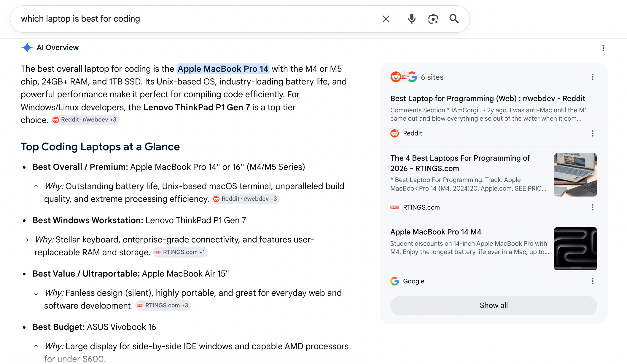Open 'The 4 Best Laptops For Programming' RTINGS result
Image resolution: width=627 pixels, height=364 pixels.
(x=460, y=163)
